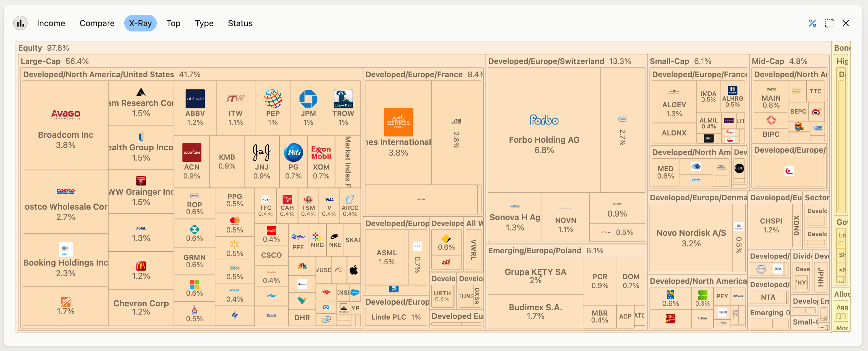Select the CIBC logo tile
868x351 pixels.
[670, 318]
